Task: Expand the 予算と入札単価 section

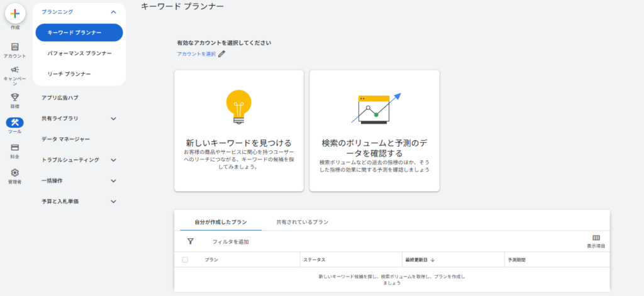Action: 113,202
